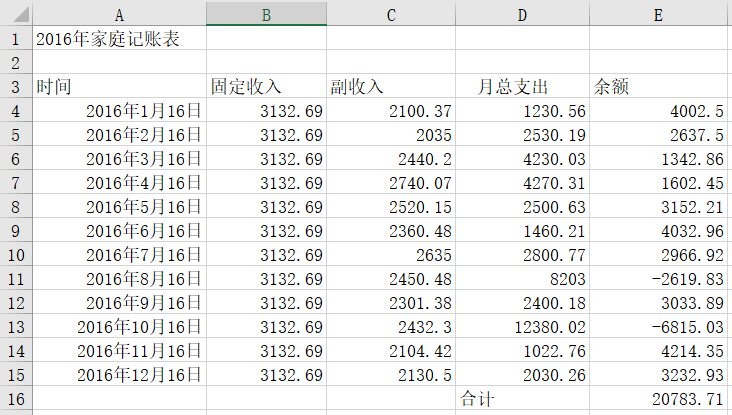Click the Select All corner triangle
The height and width of the screenshot is (415, 732).
click(16, 14)
